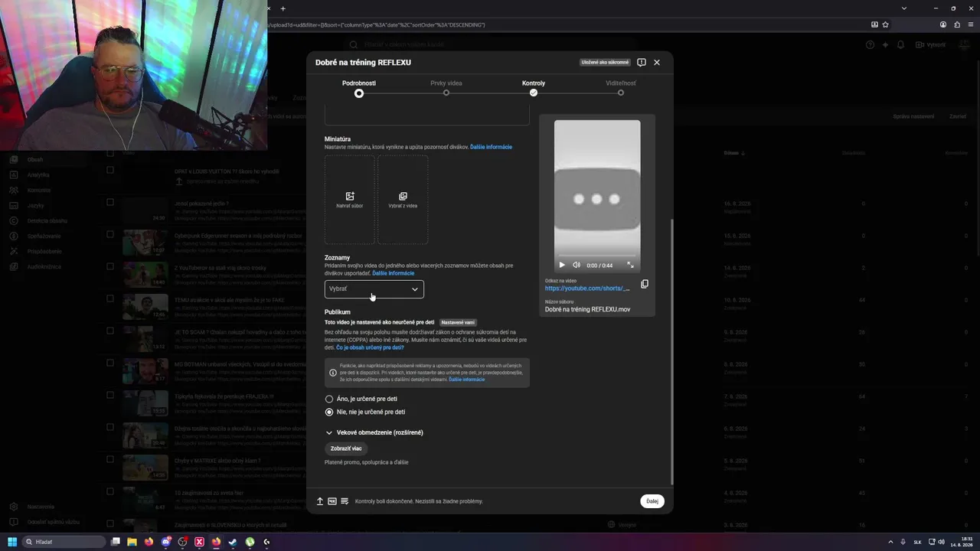Viewport: 980px width, 551px height.
Task: Close the video upload dialog with the X
Action: (656, 62)
